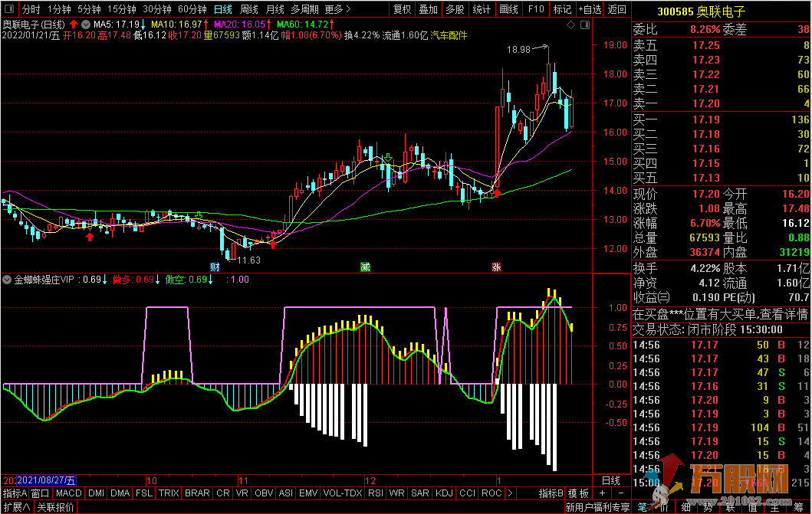Click the 涨 marker under the chart
This screenshot has height=514, width=812.
click(x=496, y=267)
